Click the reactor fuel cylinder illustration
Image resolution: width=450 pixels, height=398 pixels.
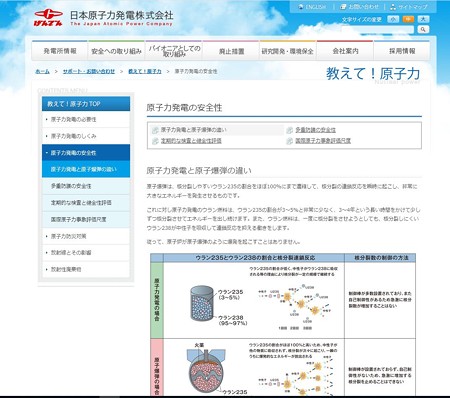point(202,304)
